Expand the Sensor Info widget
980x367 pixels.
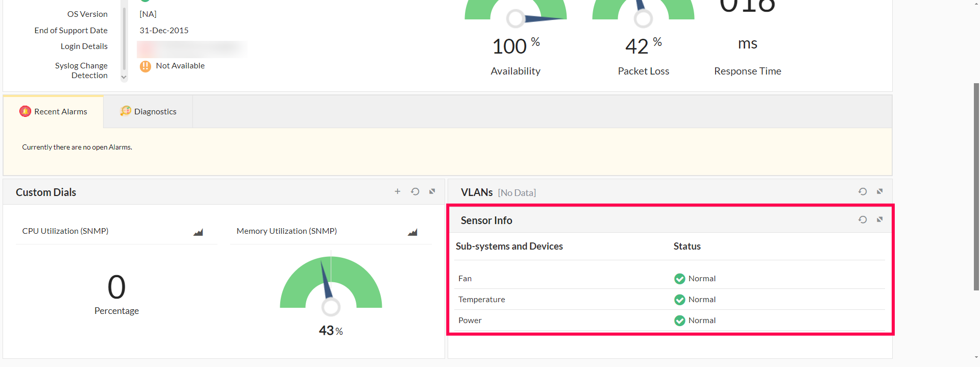click(x=880, y=219)
